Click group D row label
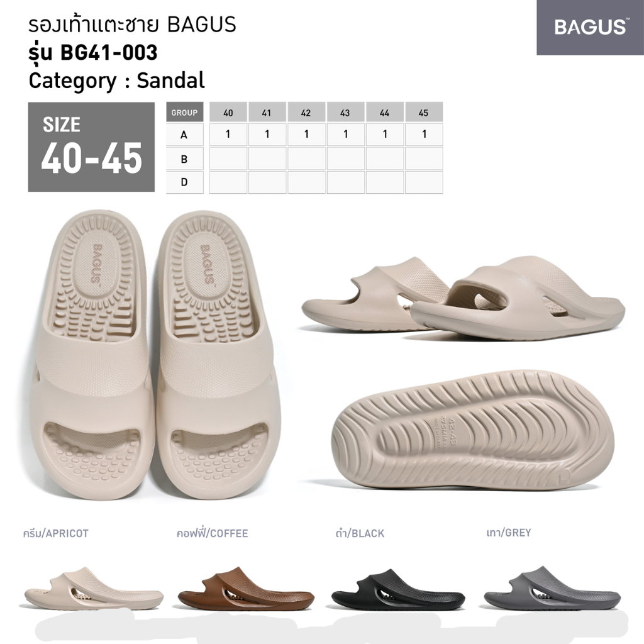644x644 pixels. coord(184,182)
